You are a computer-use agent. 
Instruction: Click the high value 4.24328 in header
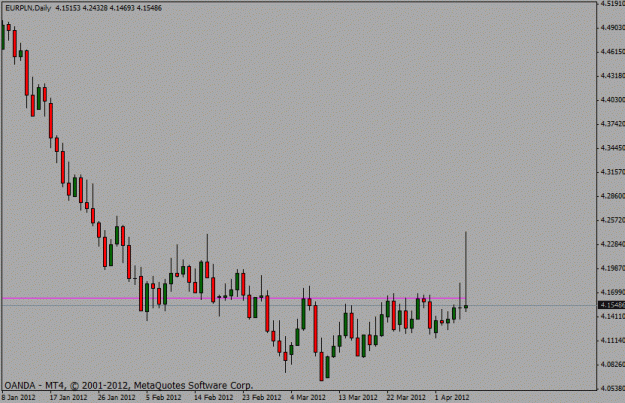coord(95,8)
